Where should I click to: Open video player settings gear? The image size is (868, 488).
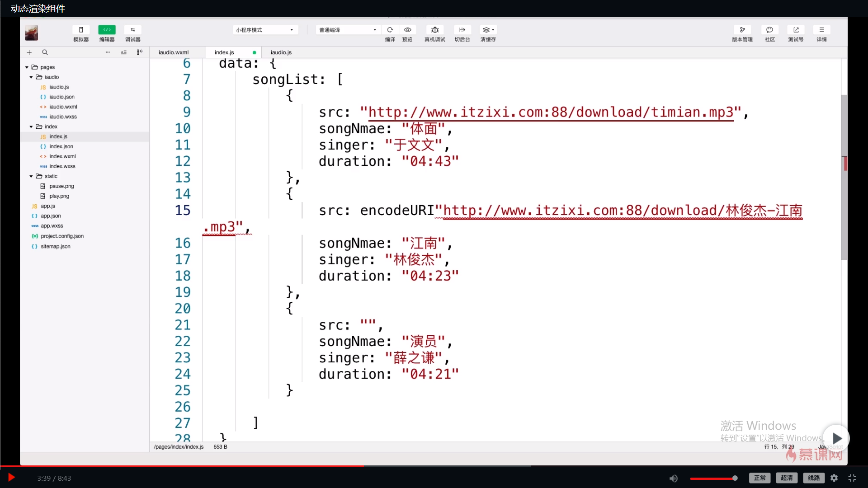click(x=834, y=478)
